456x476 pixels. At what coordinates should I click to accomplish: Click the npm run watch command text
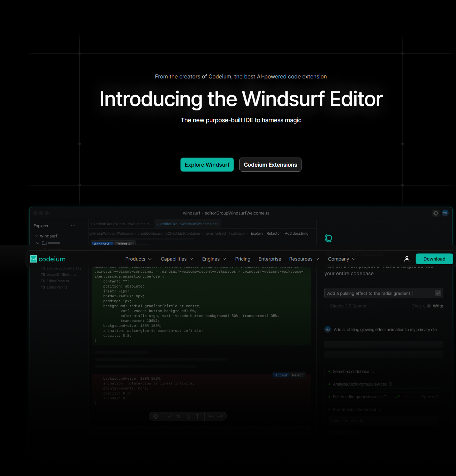point(347,421)
